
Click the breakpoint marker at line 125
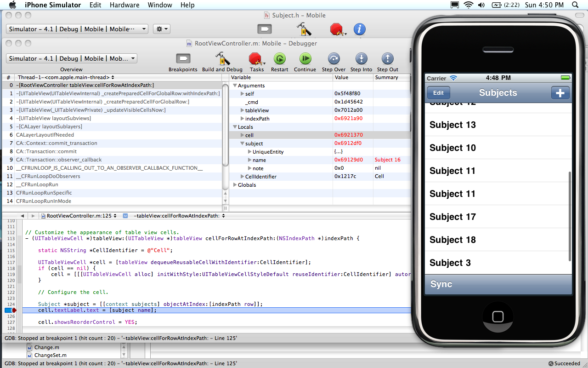point(11,310)
